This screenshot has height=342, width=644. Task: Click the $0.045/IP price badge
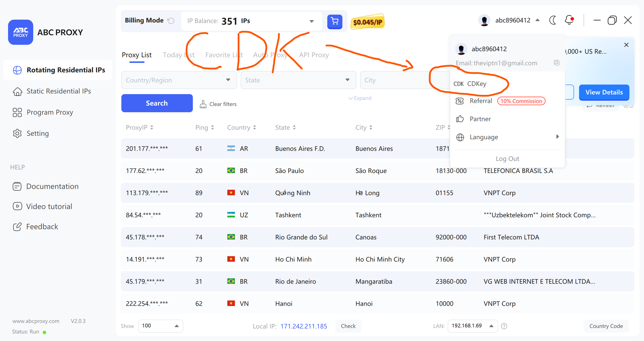tap(367, 22)
